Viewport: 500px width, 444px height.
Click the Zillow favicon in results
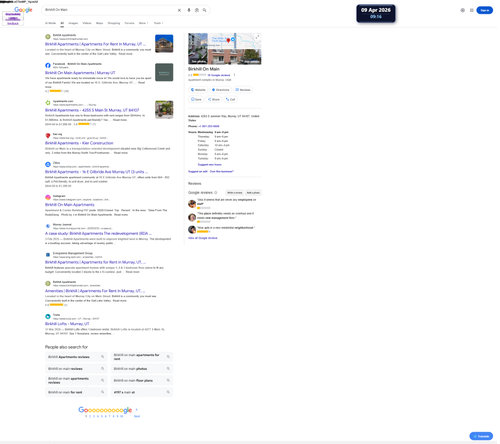(x=48, y=165)
